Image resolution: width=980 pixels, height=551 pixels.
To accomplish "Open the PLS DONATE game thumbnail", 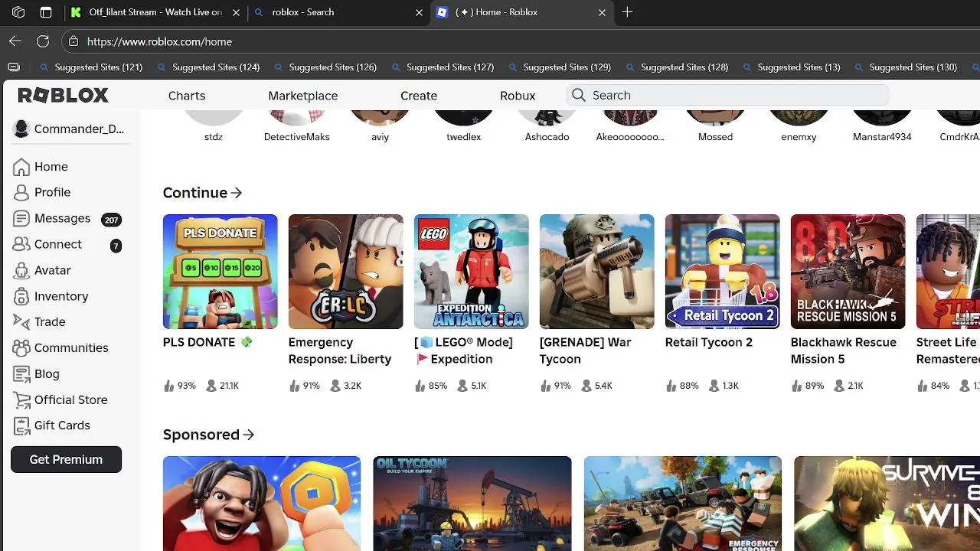I will tap(220, 272).
